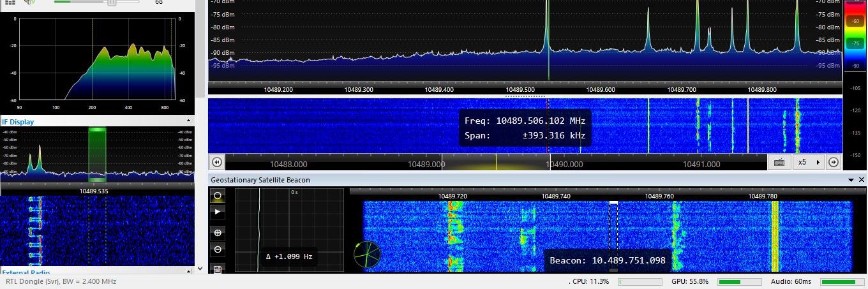Image resolution: width=868 pixels, height=289 pixels.
Task: Open the Geostationary Satellite Beacon panel options arrow
Action: [851, 180]
